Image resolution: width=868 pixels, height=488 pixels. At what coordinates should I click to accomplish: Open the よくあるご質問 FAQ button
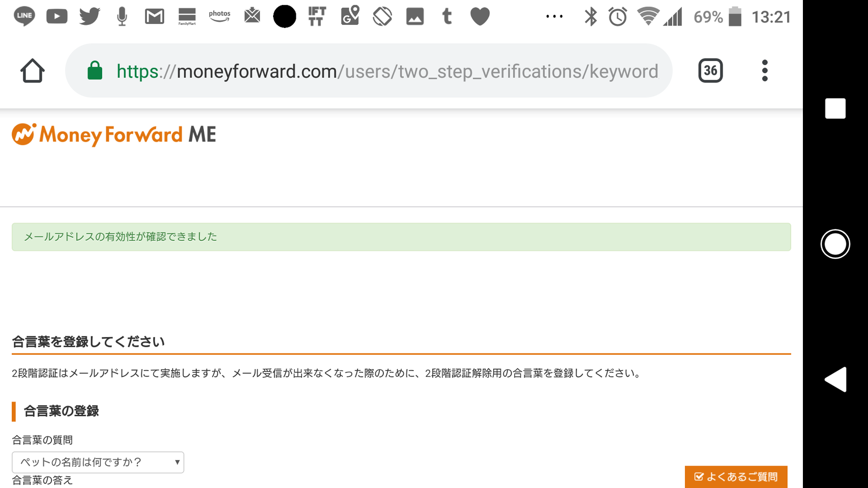click(x=736, y=477)
